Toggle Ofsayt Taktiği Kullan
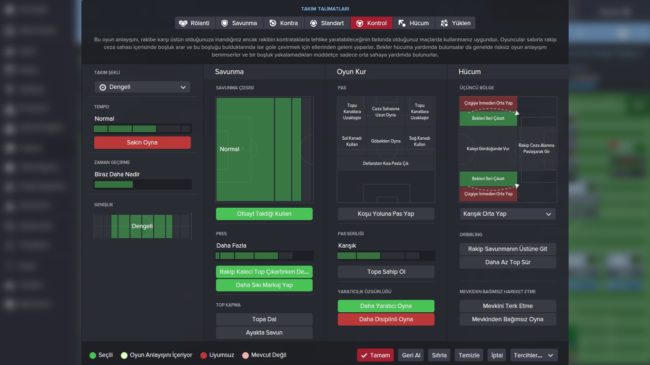 pyautogui.click(x=264, y=214)
